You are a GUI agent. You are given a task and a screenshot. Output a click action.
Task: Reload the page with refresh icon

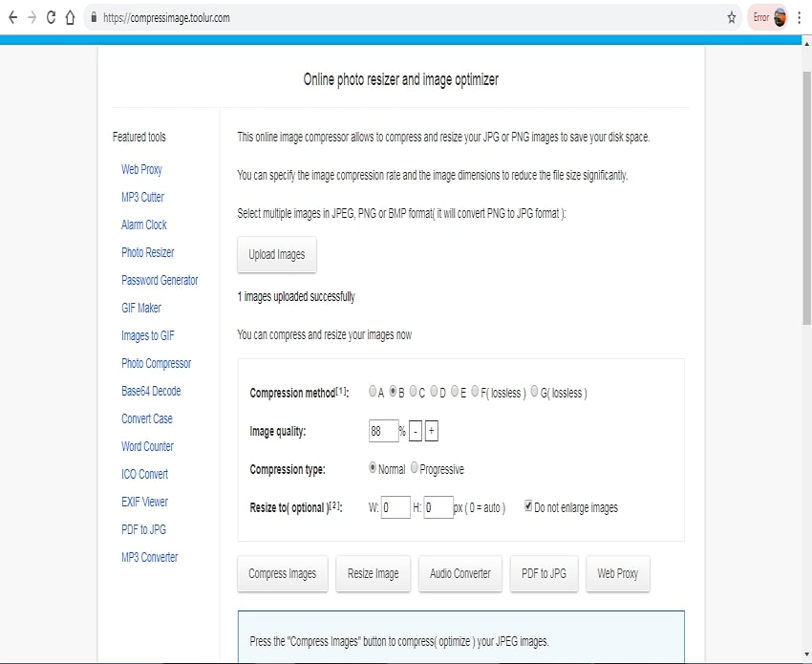click(x=51, y=17)
